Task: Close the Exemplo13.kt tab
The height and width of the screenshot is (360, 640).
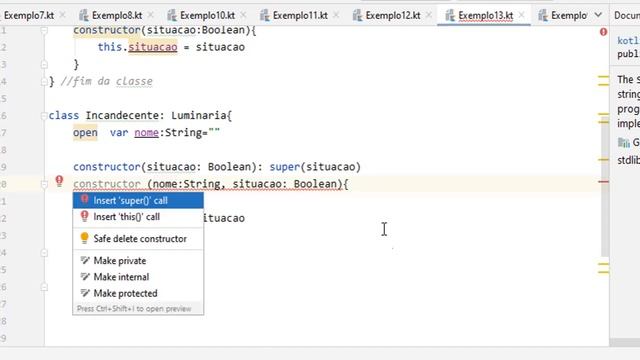Action: pos(521,15)
